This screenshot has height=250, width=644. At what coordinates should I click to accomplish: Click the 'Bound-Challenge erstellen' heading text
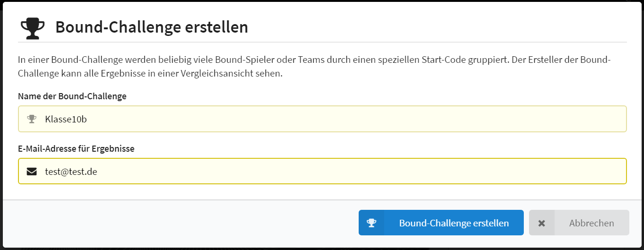(152, 27)
